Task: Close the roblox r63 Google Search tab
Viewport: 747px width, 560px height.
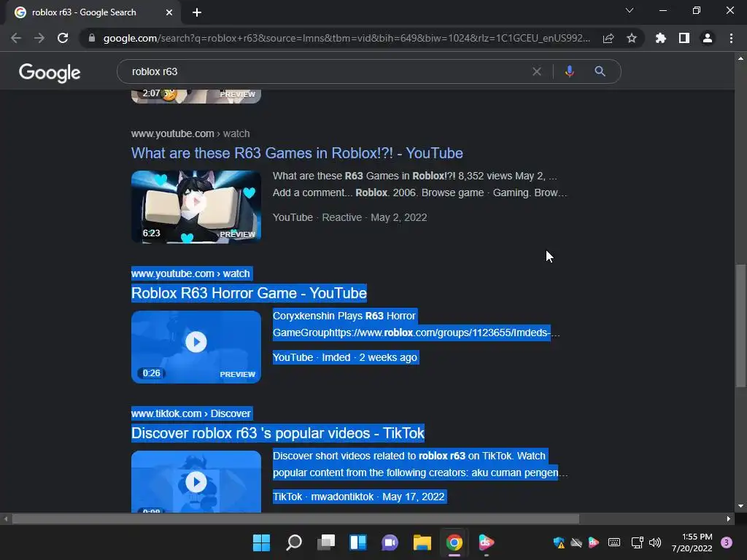Action: [x=169, y=12]
